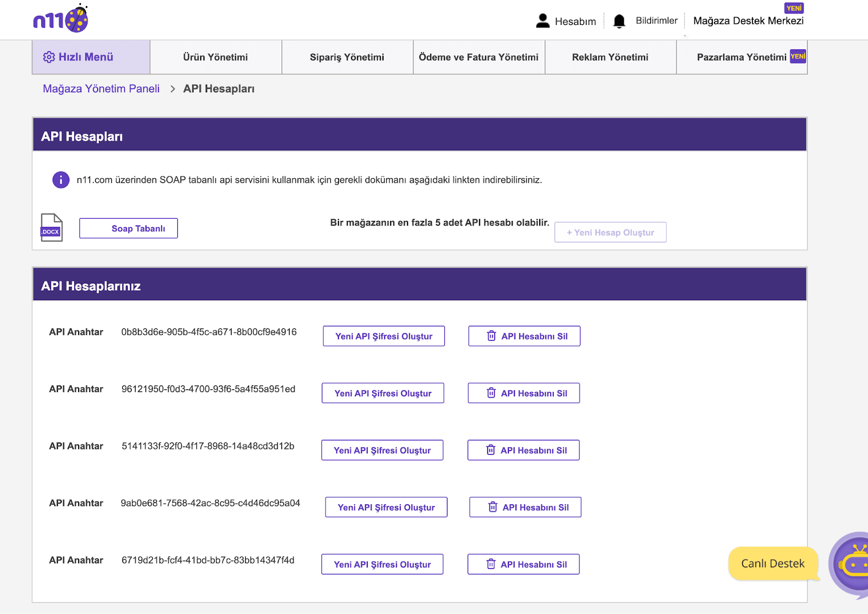Expand the Reklam Yönetimi menu
The image size is (868, 614).
coord(610,57)
